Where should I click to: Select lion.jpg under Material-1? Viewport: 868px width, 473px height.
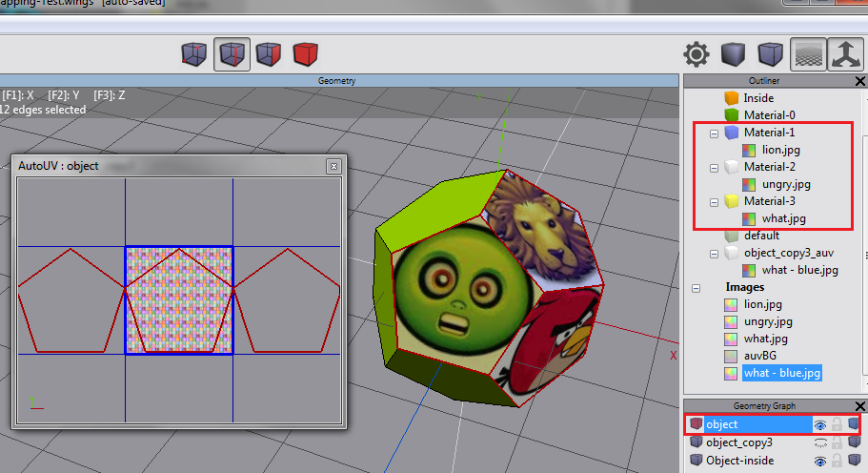pos(781,150)
